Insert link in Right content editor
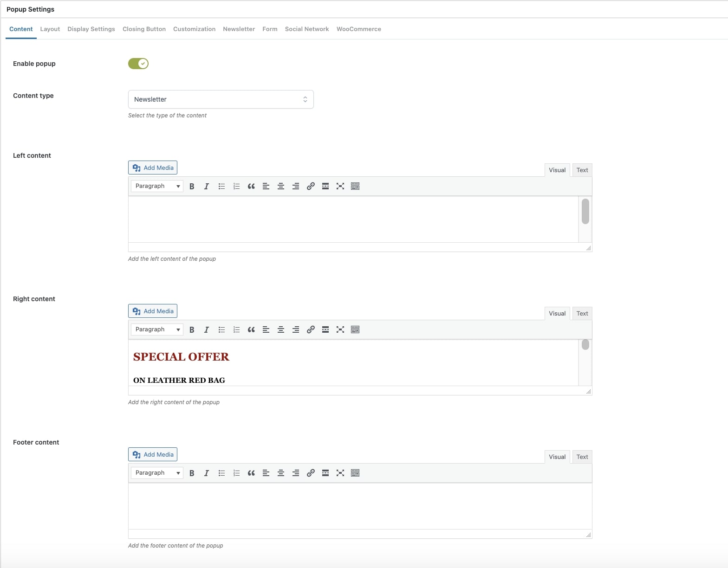Screen dimensions: 728x568 coord(311,329)
